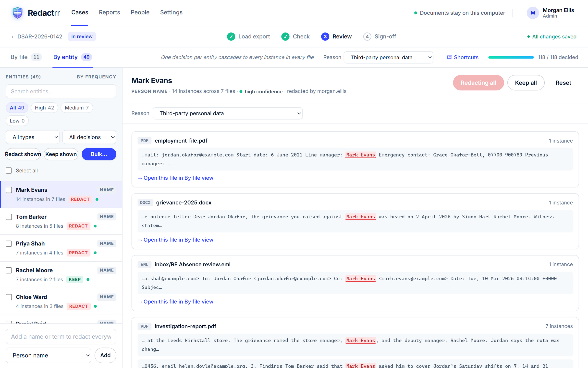Screen dimensions: 588x368
Task: Focus the Add a name or term field
Action: click(61, 336)
